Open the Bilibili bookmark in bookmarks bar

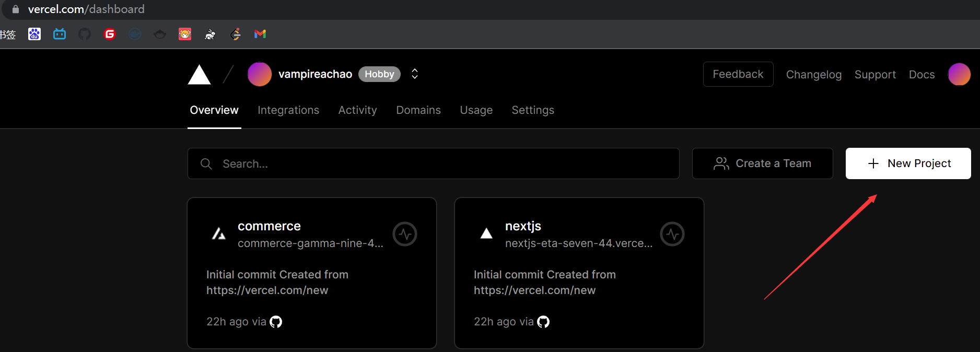point(60,34)
